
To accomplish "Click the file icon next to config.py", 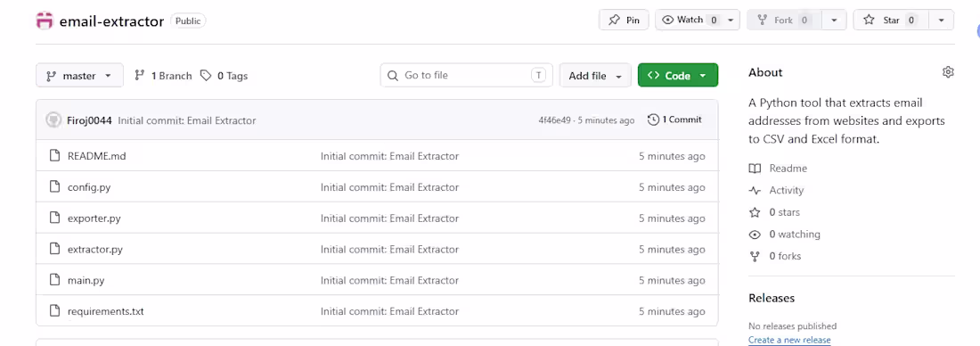I will (54, 187).
